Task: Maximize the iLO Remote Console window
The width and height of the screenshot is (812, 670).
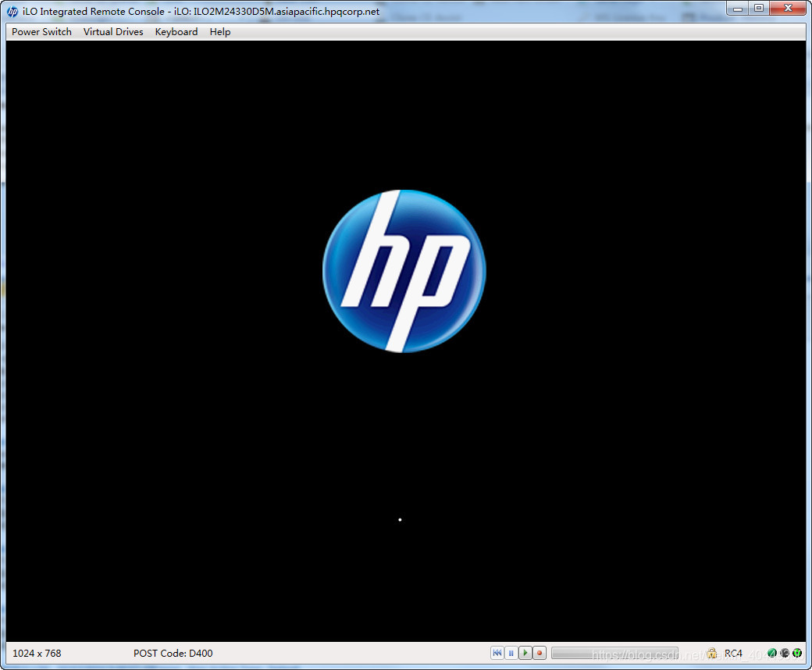Action: pos(759,9)
